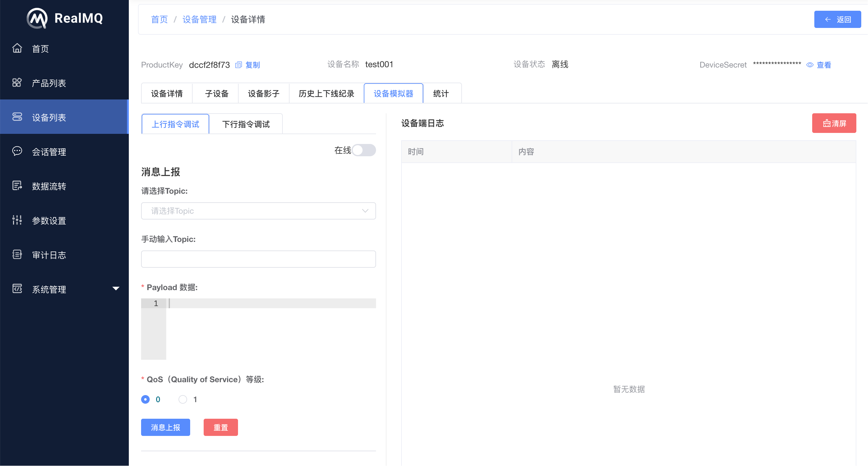This screenshot has height=466, width=868.
Task: Click the home icon in sidebar
Action: 17,48
